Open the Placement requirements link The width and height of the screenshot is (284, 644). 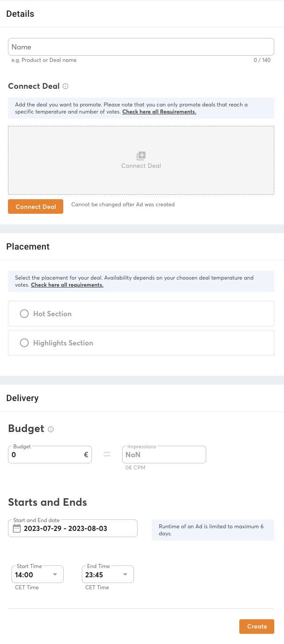(67, 285)
